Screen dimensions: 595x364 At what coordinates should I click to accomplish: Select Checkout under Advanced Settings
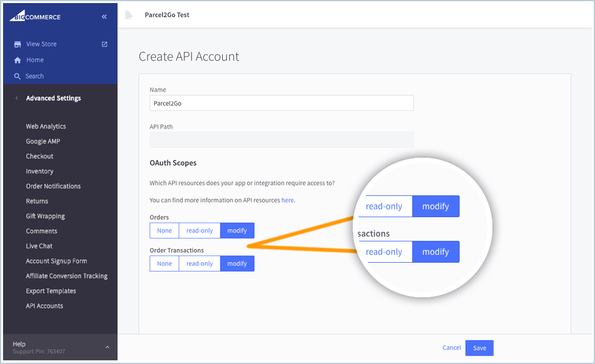coord(39,156)
